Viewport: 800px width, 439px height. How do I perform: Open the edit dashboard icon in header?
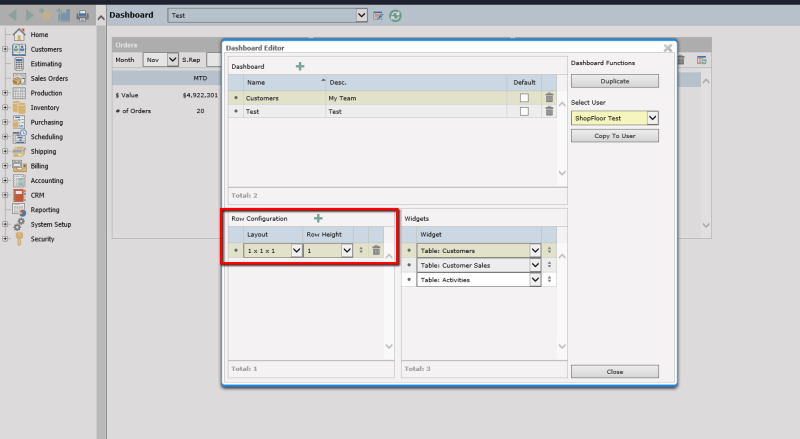[378, 16]
